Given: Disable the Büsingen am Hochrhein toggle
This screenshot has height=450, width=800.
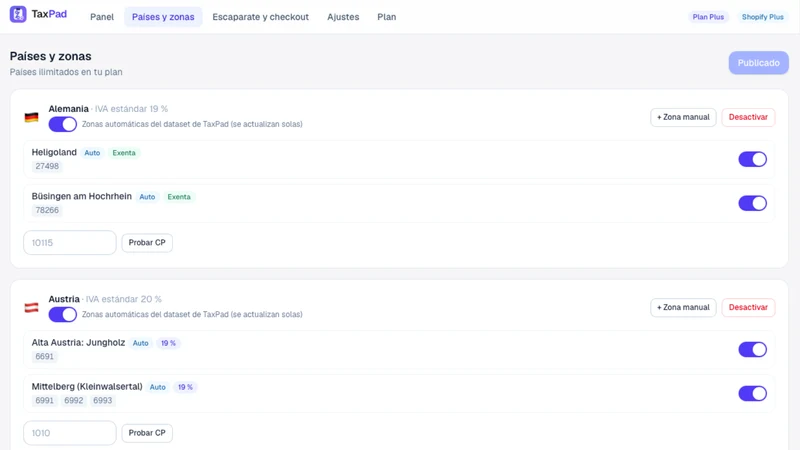Looking at the screenshot, I should point(753,203).
